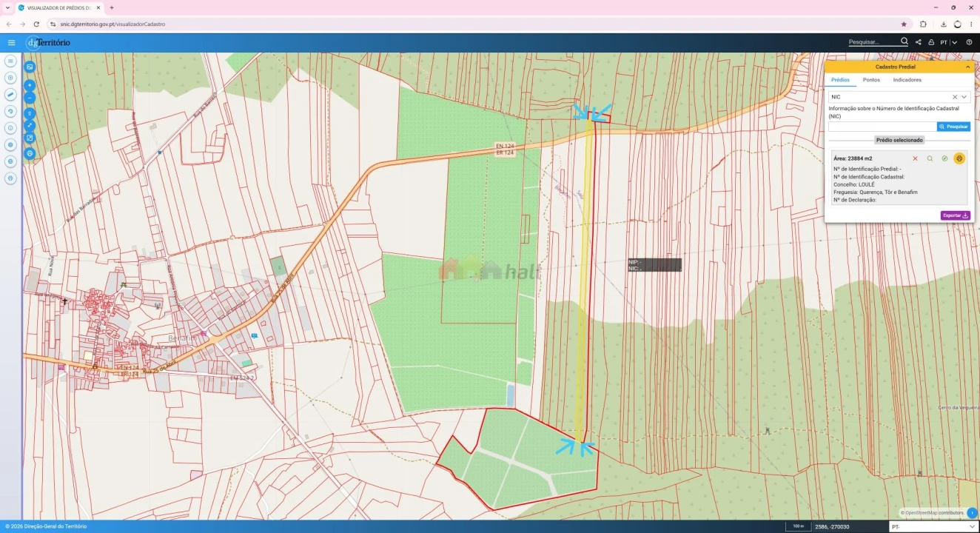980x533 pixels.
Task: Expand the OpenStreetMap attribution arrow
Action: (x=972, y=512)
